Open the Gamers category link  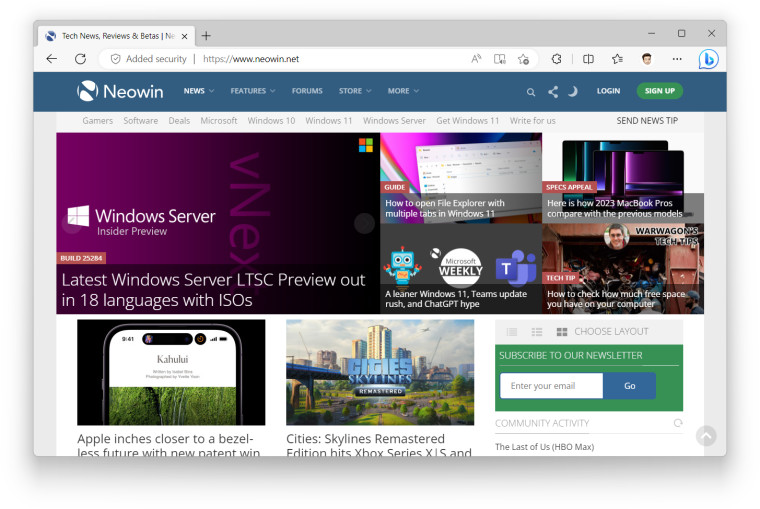[97, 121]
